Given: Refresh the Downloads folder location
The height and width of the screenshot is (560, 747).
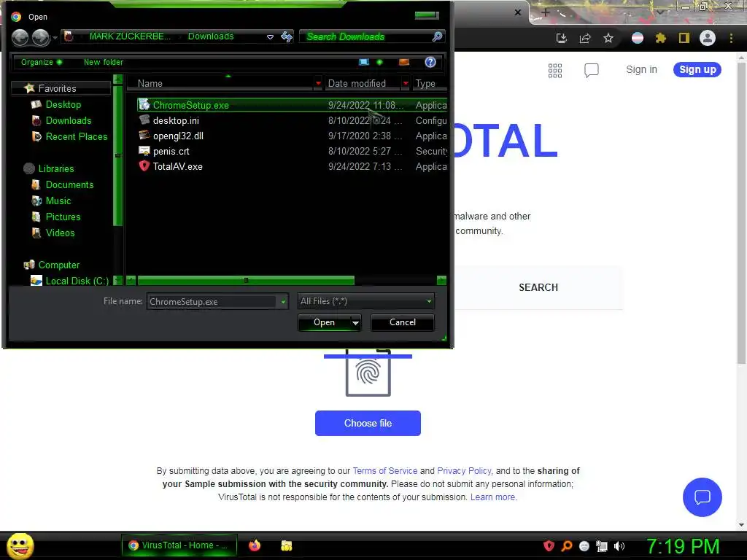Looking at the screenshot, I should point(286,36).
